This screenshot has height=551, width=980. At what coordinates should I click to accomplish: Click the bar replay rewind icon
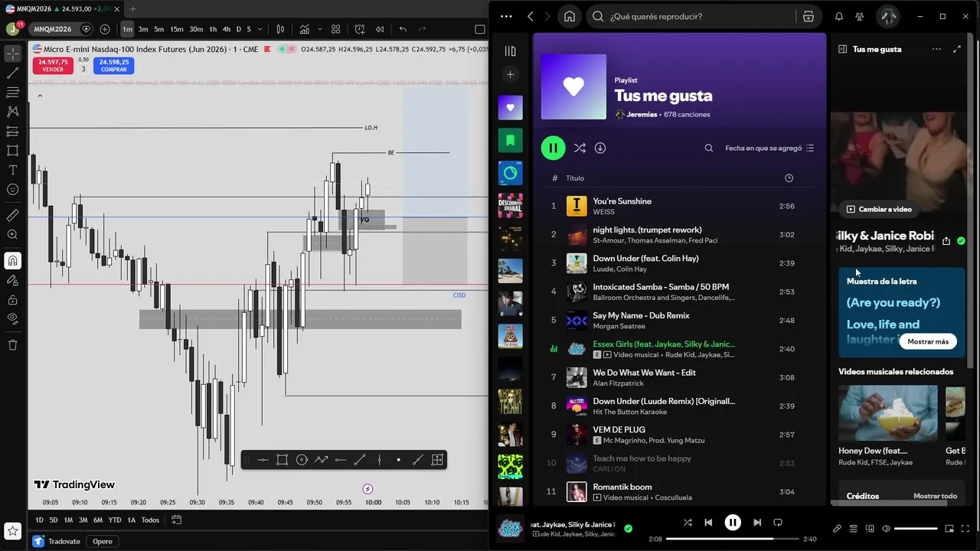click(380, 29)
